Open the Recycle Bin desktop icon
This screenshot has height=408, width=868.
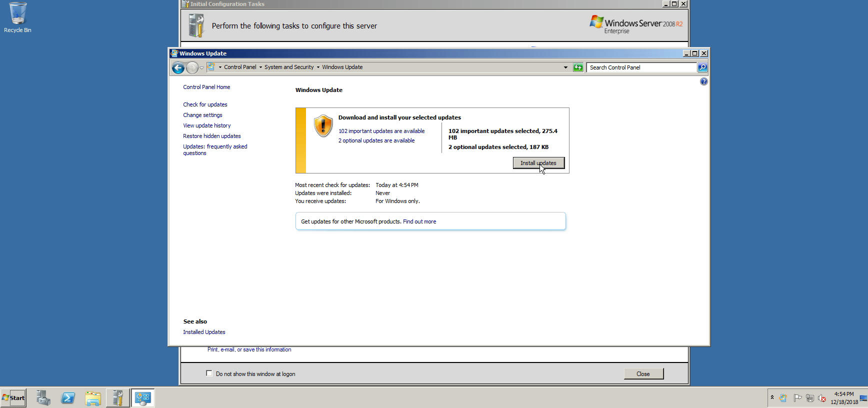17,17
